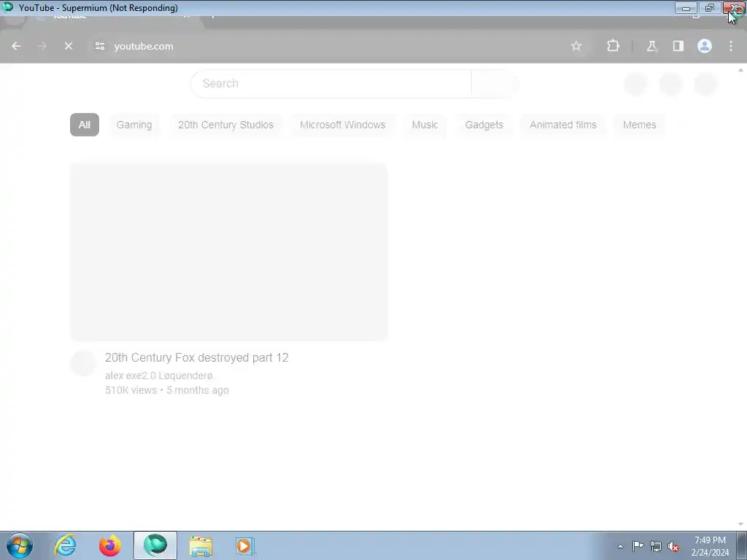This screenshot has height=560, width=747.
Task: Switch to Supermium taskbar button
Action: [x=155, y=545]
